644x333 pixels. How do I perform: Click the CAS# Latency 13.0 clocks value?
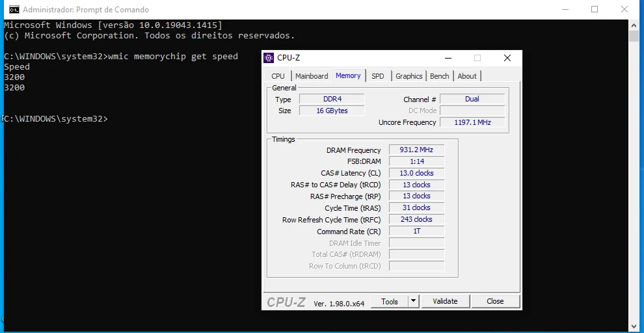(416, 173)
